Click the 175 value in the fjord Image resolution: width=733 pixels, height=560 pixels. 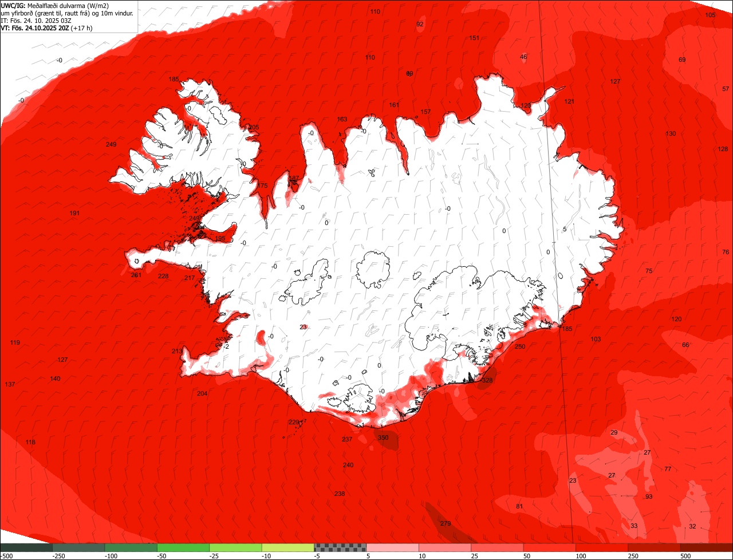tap(262, 186)
